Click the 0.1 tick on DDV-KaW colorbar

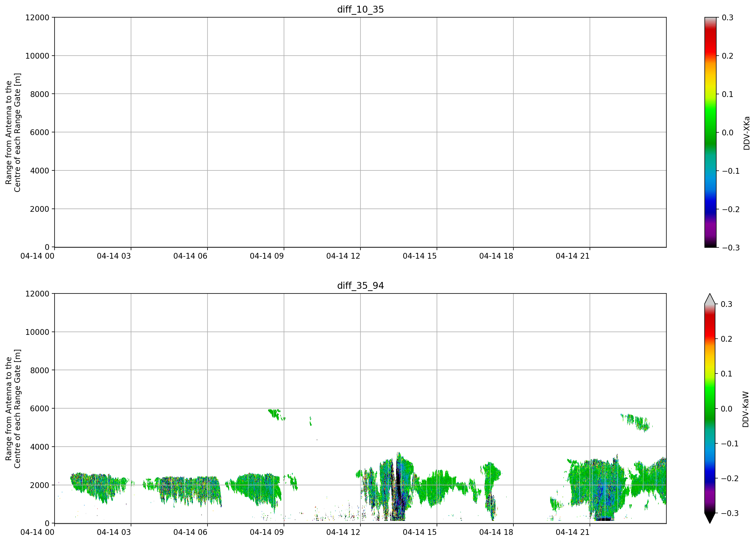click(x=727, y=374)
